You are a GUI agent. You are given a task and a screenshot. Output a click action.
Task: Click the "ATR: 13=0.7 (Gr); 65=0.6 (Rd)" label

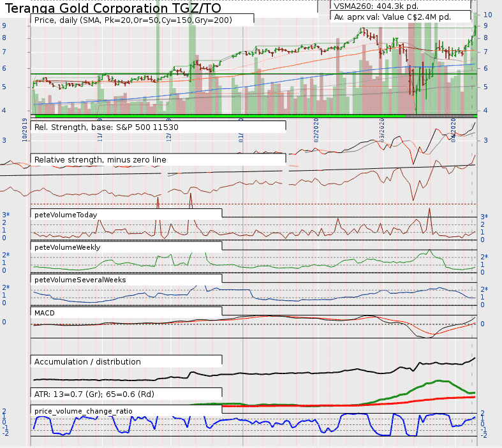(94, 394)
